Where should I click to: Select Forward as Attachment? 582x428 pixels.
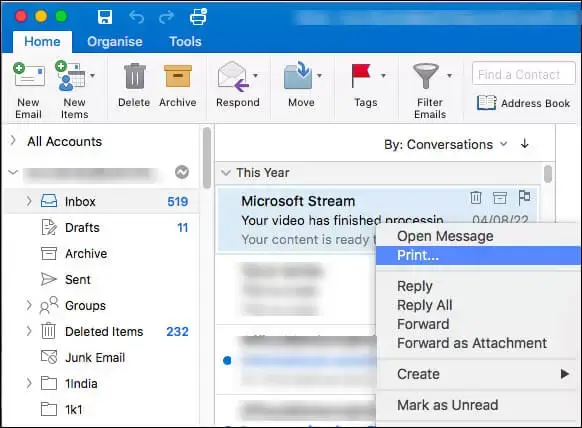[x=478, y=343]
